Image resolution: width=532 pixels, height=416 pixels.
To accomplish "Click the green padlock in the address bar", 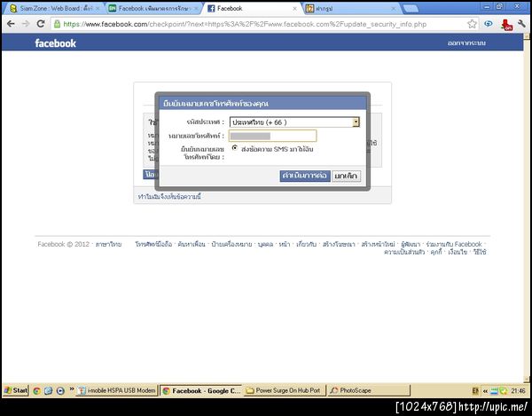I will coord(57,24).
